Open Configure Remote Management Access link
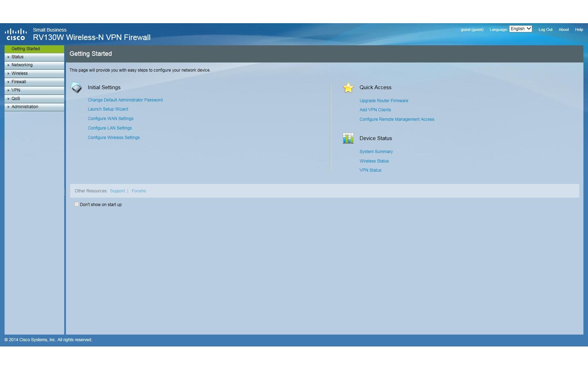The image size is (588, 370). 397,119
